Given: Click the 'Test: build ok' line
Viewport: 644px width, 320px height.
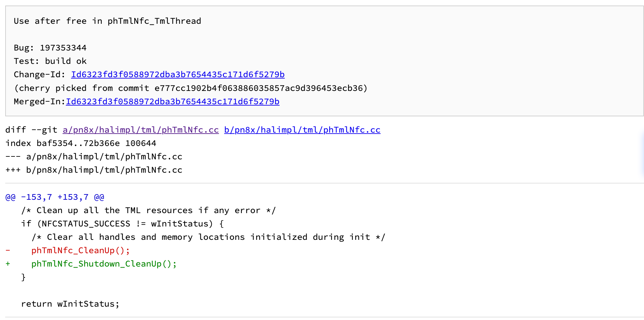Looking at the screenshot, I should coord(50,61).
